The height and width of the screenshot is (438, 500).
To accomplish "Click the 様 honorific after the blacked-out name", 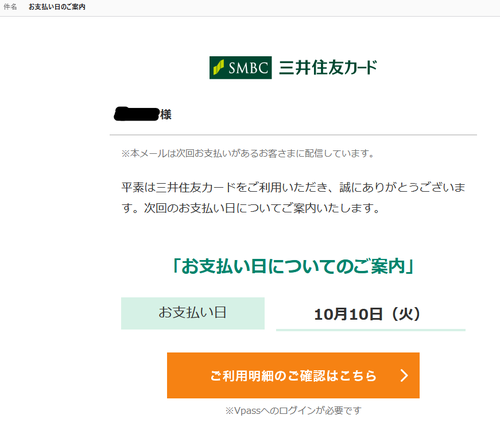I will [x=166, y=115].
